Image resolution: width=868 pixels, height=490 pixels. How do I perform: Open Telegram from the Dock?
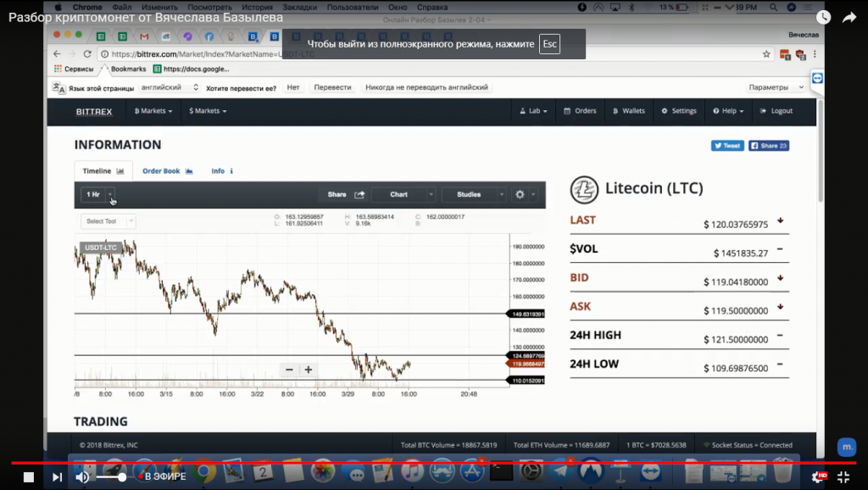click(561, 471)
